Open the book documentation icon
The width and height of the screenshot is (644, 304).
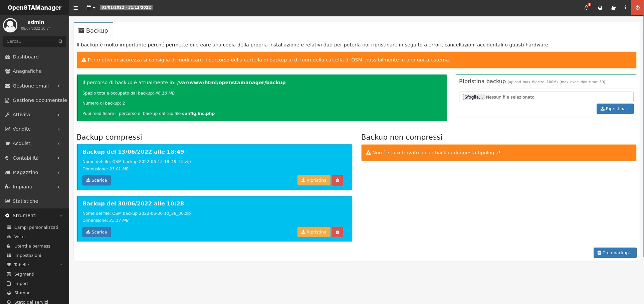tap(613, 8)
